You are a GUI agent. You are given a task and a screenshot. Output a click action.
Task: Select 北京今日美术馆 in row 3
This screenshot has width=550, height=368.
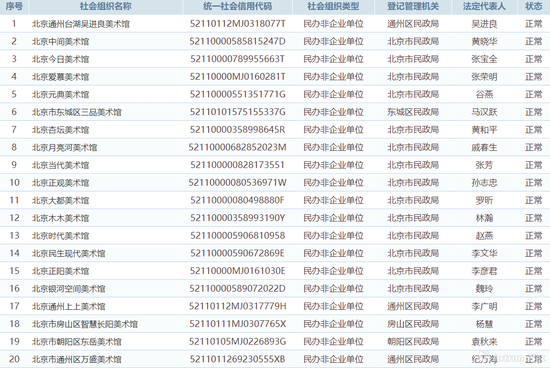point(61,59)
